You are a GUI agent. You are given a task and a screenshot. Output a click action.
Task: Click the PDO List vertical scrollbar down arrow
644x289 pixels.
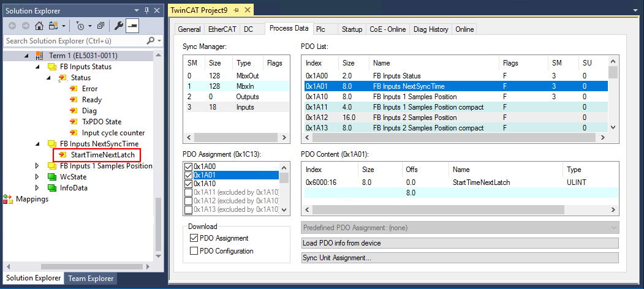coord(613,127)
